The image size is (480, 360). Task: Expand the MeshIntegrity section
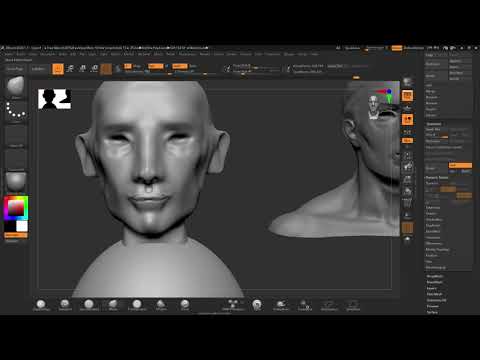(436, 268)
